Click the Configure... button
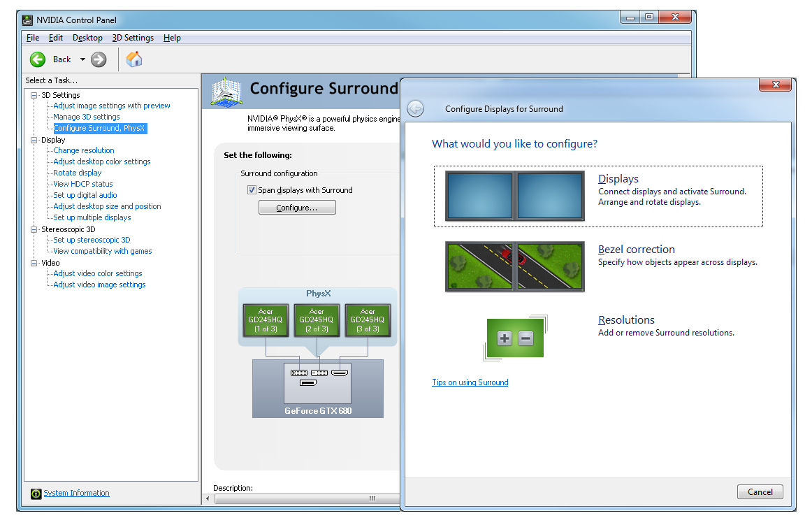 coord(297,208)
